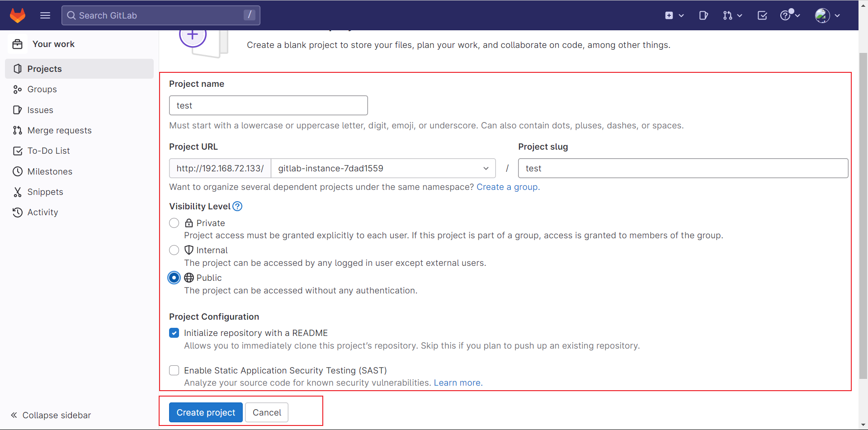Expand the gitlab-instance-7dad1559 namespace dropdown
The height and width of the screenshot is (430, 868).
pyautogui.click(x=383, y=168)
